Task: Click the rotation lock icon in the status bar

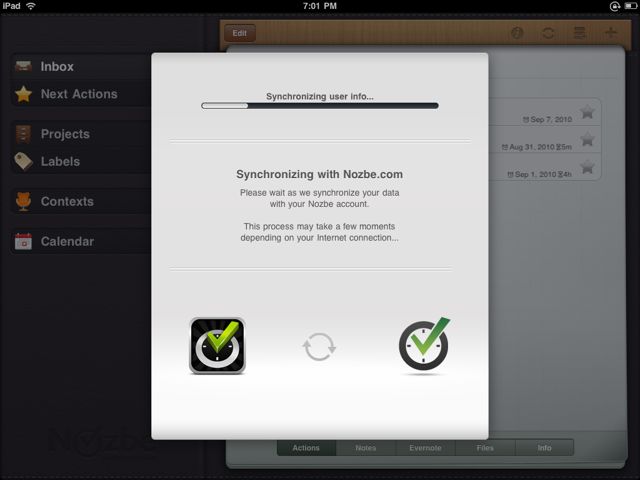Action: [614, 6]
